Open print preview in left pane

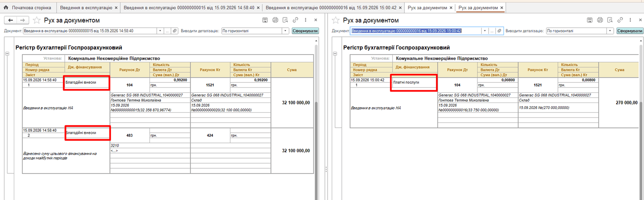click(285, 20)
